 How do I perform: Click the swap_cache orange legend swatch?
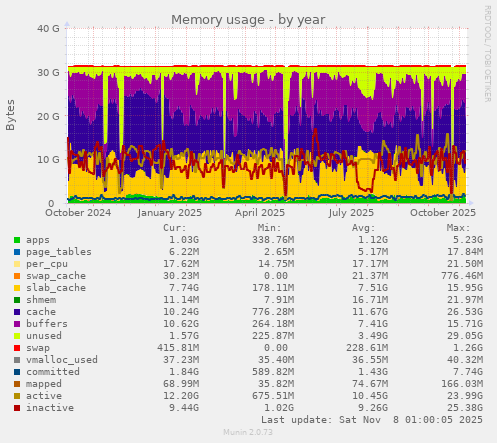(x=17, y=276)
